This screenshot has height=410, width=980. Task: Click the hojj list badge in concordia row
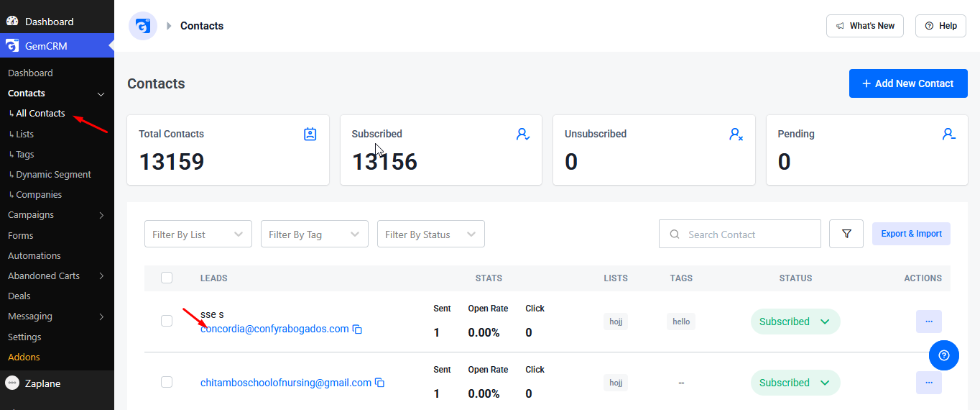pos(616,322)
